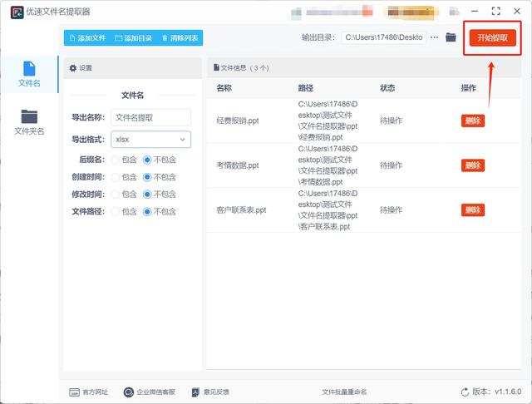Select 不包含 for 文件路径
The width and height of the screenshot is (532, 404).
point(147,212)
